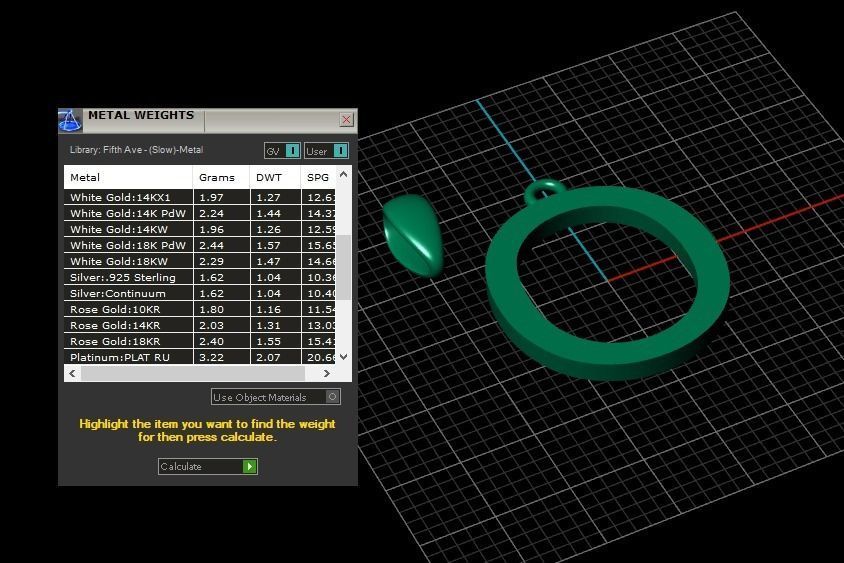
Task: Select the Silver:.925 Sterling row
Action: coord(200,277)
